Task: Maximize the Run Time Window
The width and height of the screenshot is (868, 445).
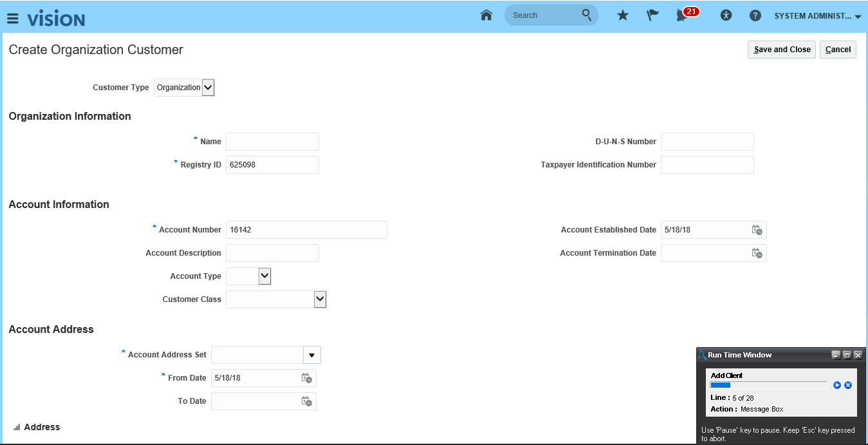Action: pos(847,355)
